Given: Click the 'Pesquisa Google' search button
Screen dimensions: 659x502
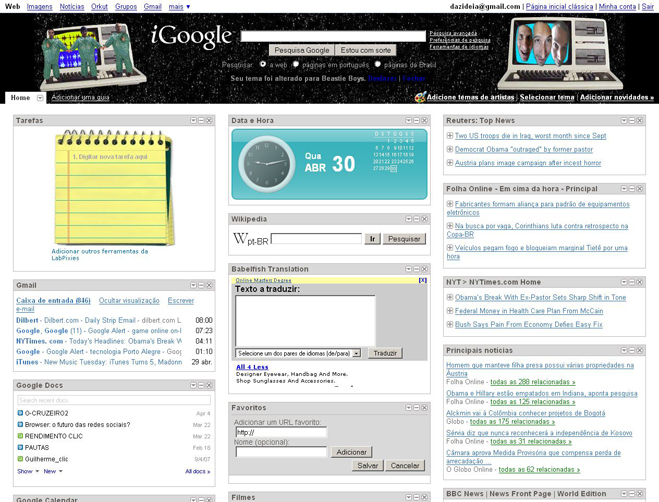Looking at the screenshot, I should [x=301, y=50].
